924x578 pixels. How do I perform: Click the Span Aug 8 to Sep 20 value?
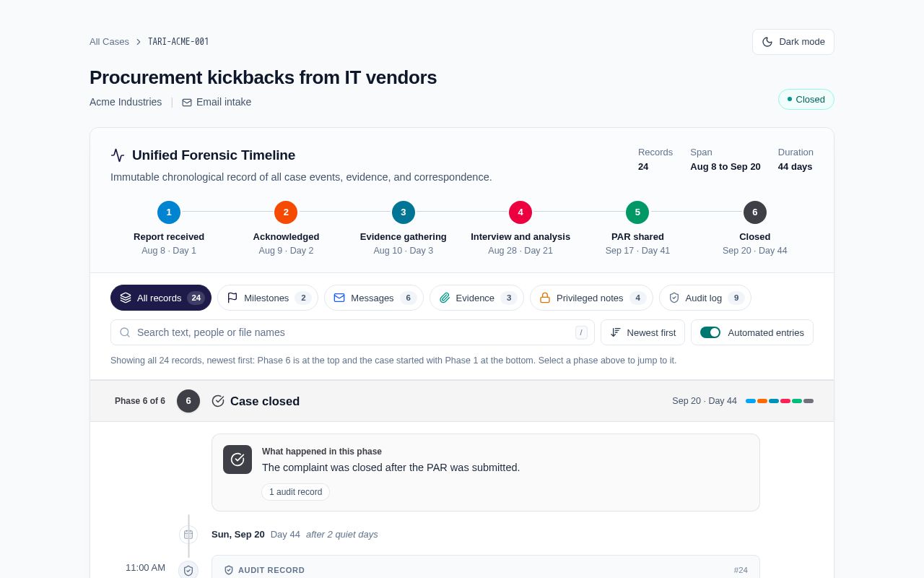725,167
